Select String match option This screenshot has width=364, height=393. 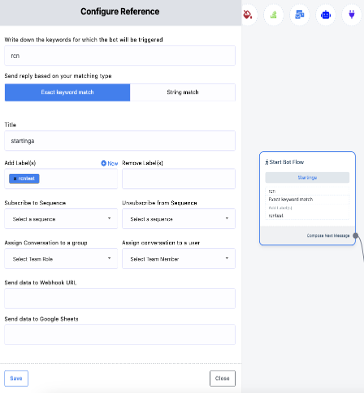point(183,92)
